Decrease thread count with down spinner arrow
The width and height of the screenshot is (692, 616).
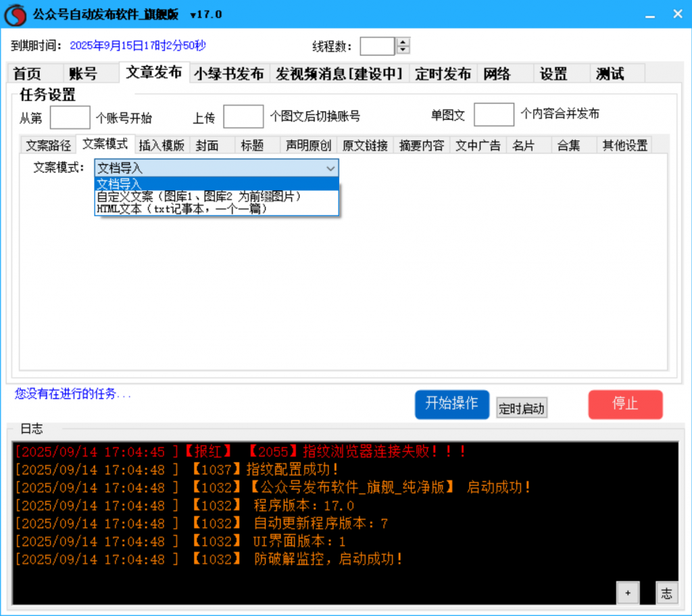403,50
